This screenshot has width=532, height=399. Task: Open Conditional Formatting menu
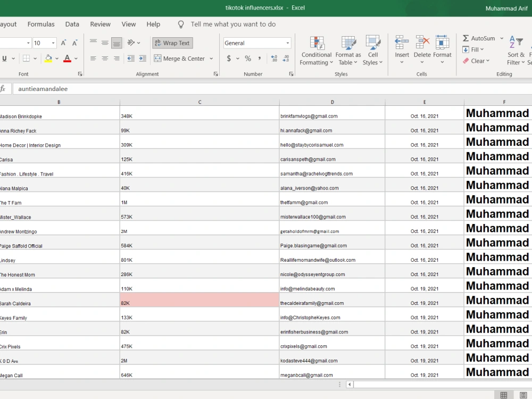[316, 51]
